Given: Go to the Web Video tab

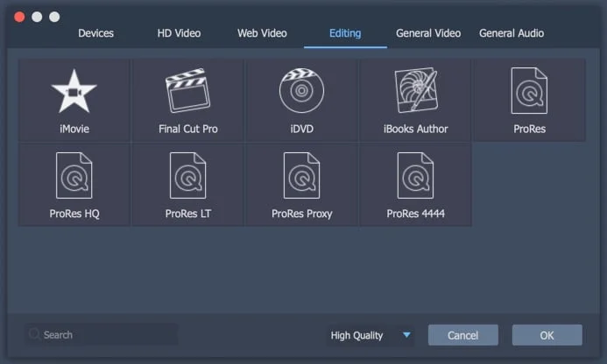Looking at the screenshot, I should click(262, 33).
